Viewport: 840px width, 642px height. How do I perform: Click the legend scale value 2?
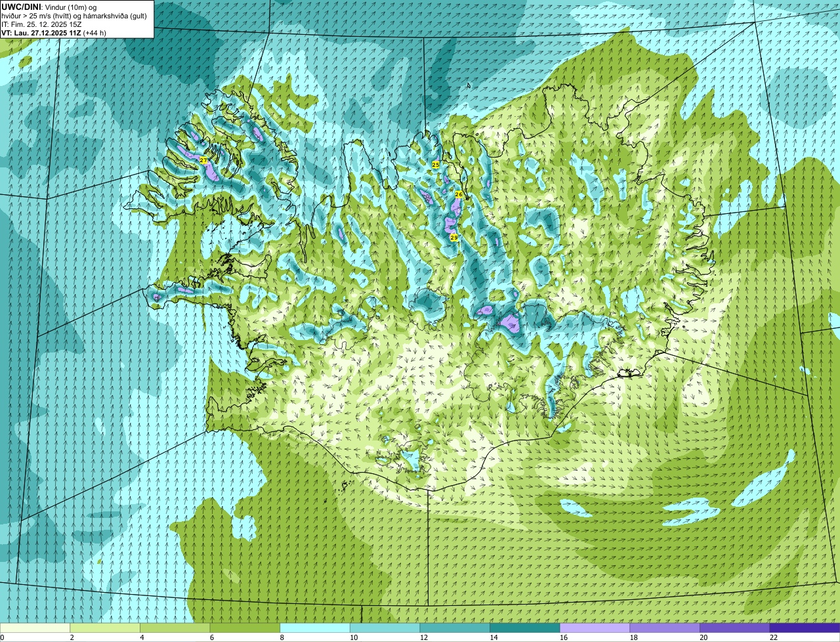pyautogui.click(x=72, y=637)
